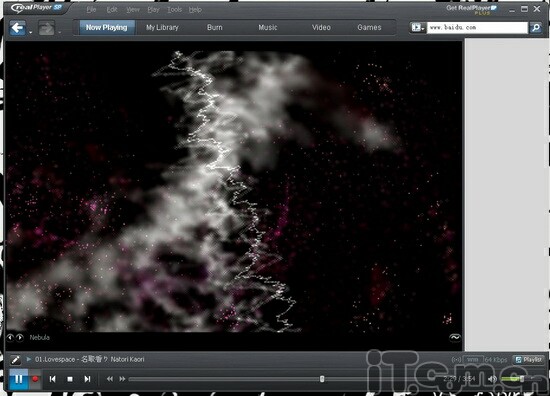Skip to the next track

pyautogui.click(x=87, y=379)
